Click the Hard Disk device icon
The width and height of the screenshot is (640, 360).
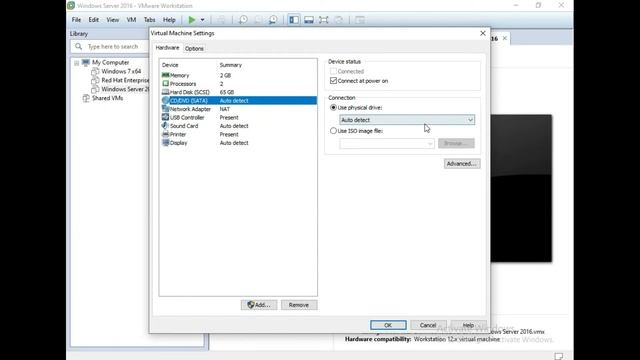(165, 92)
